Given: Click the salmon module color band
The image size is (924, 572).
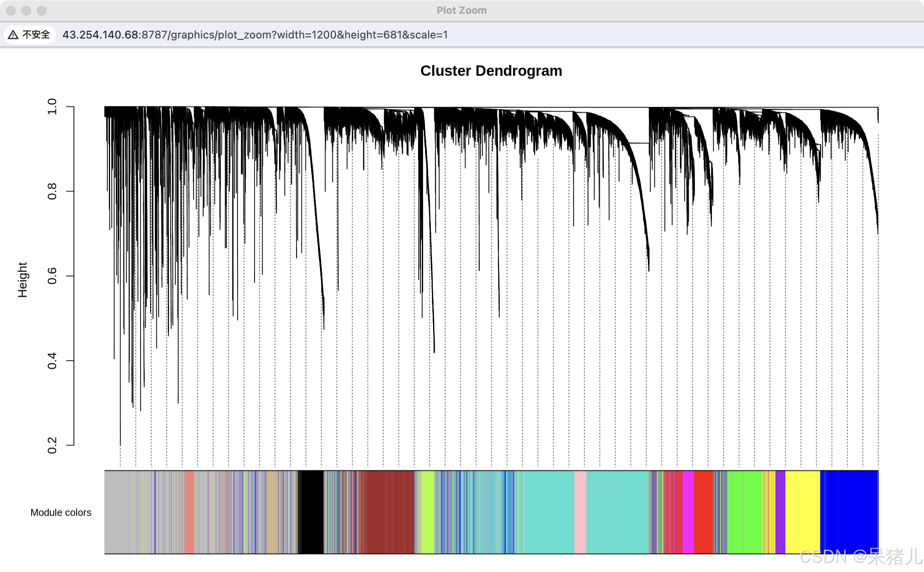Looking at the screenshot, I should tap(190, 512).
